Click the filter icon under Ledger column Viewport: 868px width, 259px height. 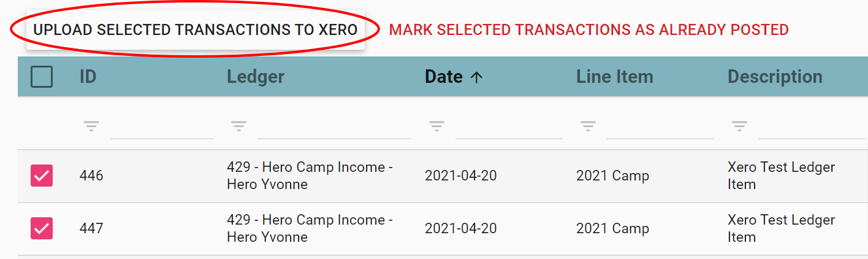[x=238, y=126]
